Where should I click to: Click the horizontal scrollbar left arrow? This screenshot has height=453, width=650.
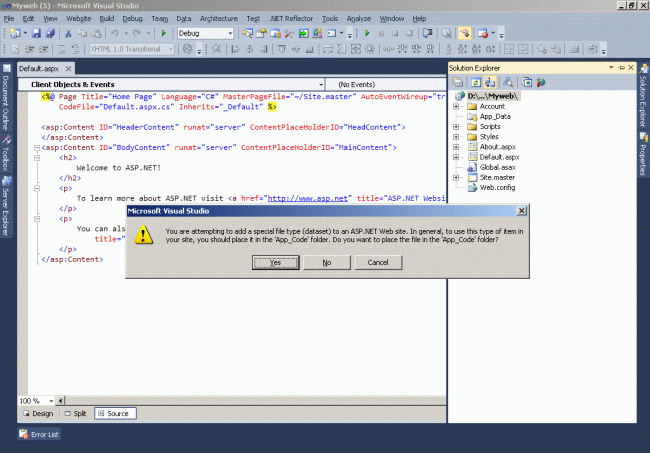click(61, 401)
